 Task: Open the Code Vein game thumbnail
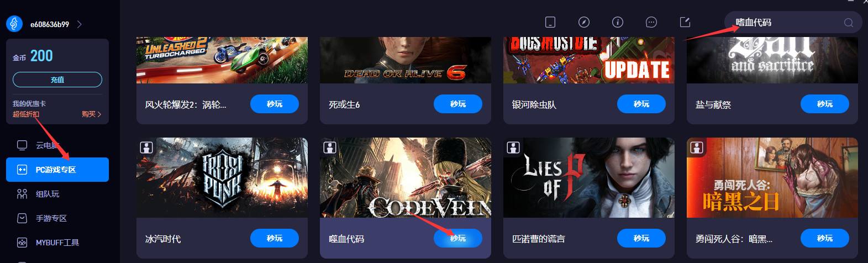406,177
